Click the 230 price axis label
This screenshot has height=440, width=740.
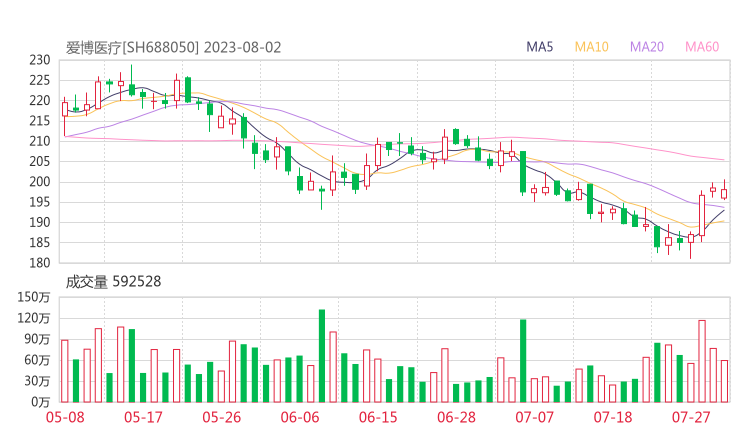point(40,60)
